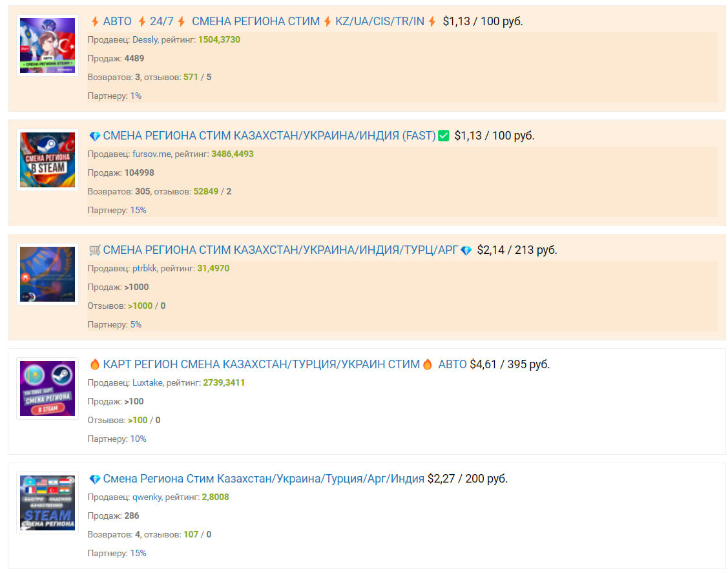Click rating 31,4970 of ptrbkk
728x573 pixels.
coord(213,268)
